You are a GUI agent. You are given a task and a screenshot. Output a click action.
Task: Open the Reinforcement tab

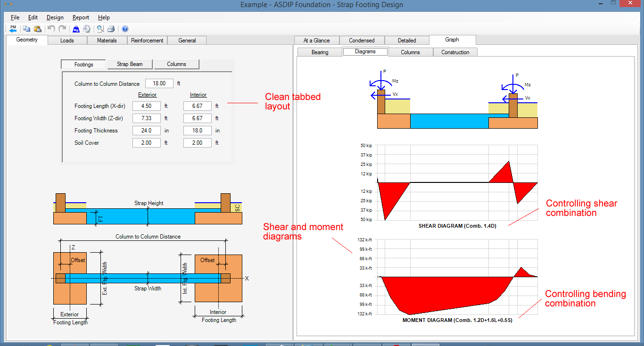pos(147,41)
